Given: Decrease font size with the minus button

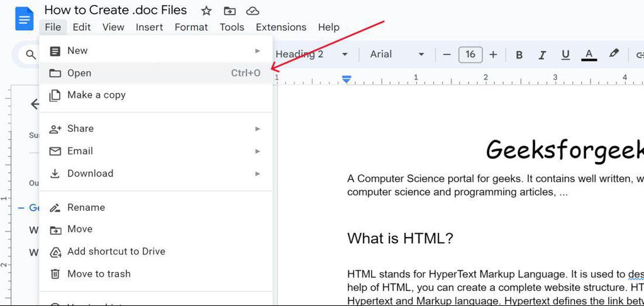Looking at the screenshot, I should (x=447, y=54).
